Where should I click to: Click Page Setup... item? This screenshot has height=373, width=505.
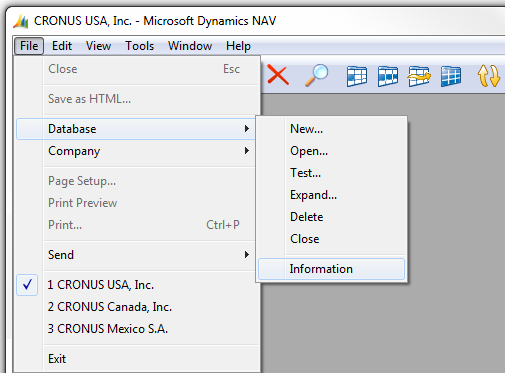coord(136,181)
